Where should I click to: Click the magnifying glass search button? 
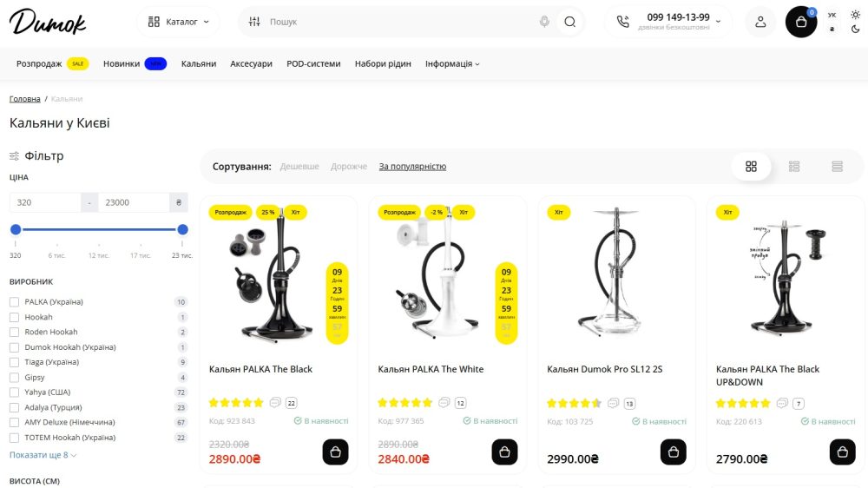coord(569,22)
